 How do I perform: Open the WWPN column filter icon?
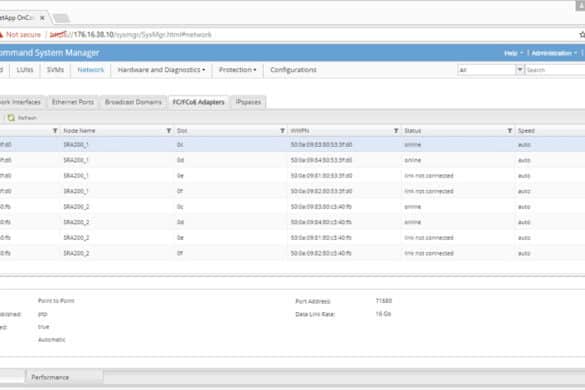[396, 131]
